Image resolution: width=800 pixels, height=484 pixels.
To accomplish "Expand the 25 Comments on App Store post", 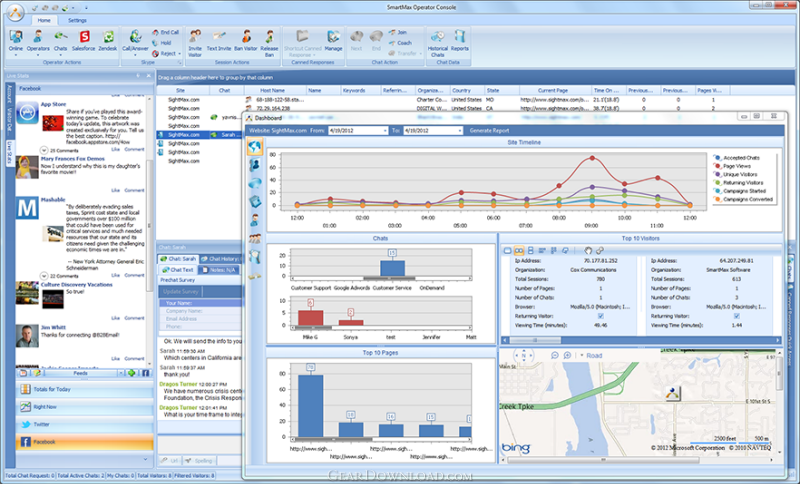I will click(x=44, y=150).
